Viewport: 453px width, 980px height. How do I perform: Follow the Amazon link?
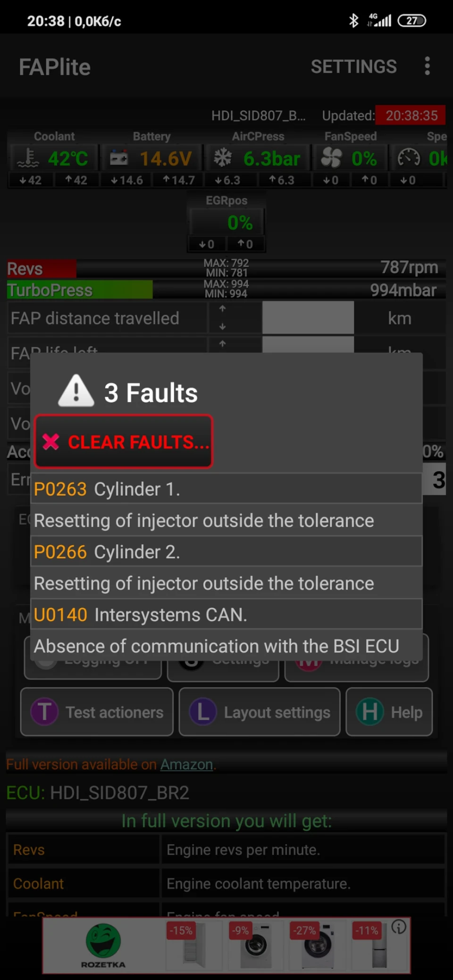click(186, 764)
